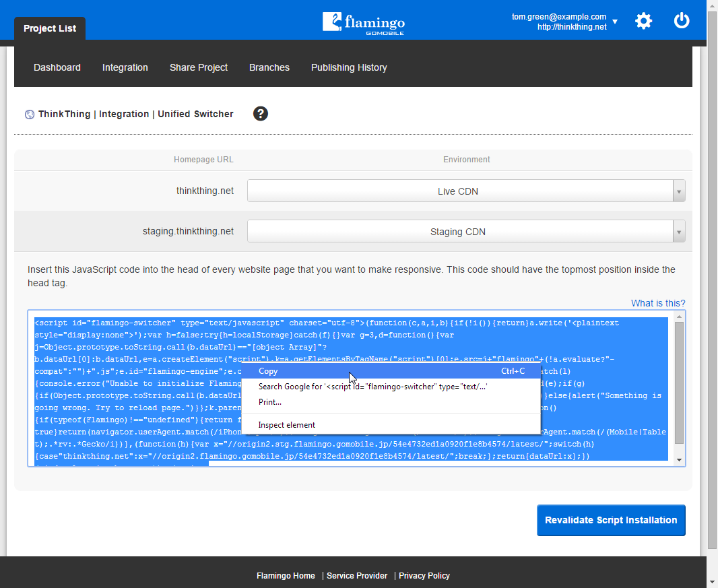
Task: Go to the Dashboard section
Action: [57, 67]
